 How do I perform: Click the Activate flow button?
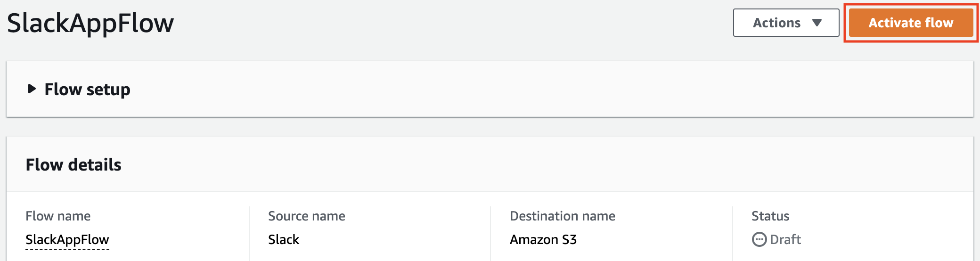[910, 23]
